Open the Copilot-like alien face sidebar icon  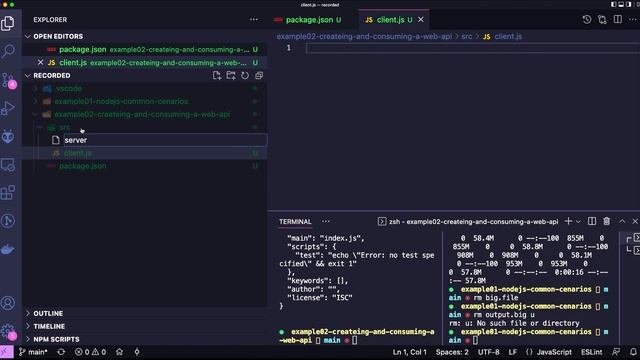(8, 137)
